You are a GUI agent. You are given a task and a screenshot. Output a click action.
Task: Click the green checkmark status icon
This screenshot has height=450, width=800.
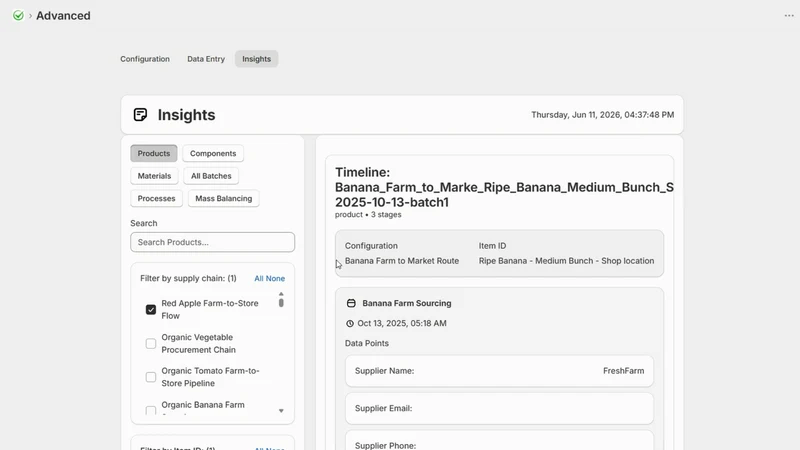(x=18, y=15)
